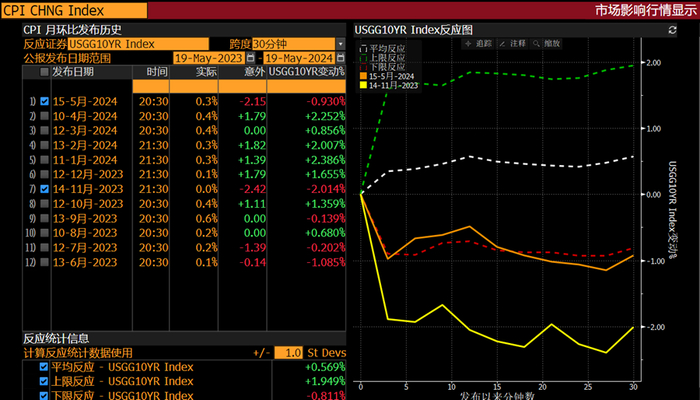Select the 12-12月-2023 release date row
This screenshot has height=400, width=700.
tap(86, 174)
